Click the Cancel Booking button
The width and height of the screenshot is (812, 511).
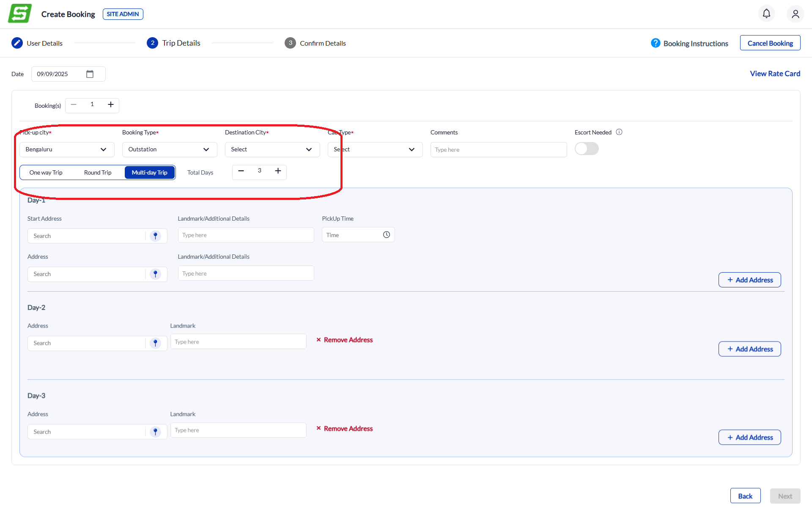770,43
